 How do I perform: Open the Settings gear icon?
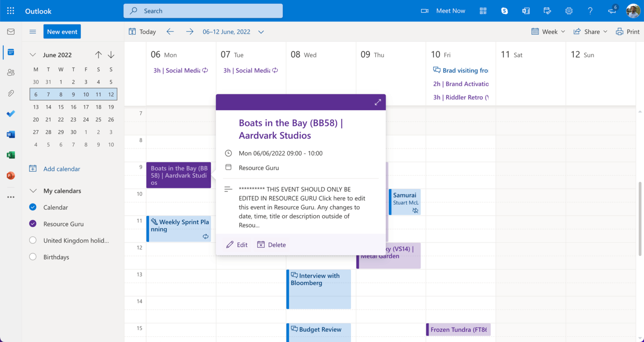(569, 11)
